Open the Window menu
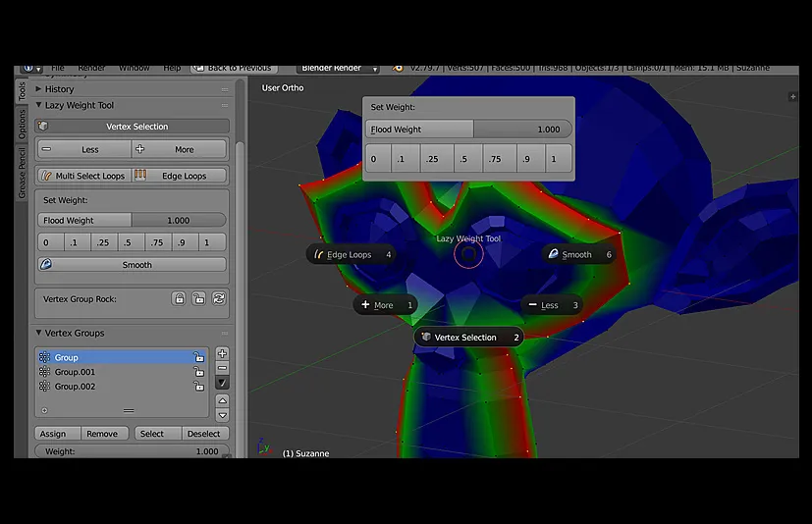The image size is (812, 524). pyautogui.click(x=135, y=68)
